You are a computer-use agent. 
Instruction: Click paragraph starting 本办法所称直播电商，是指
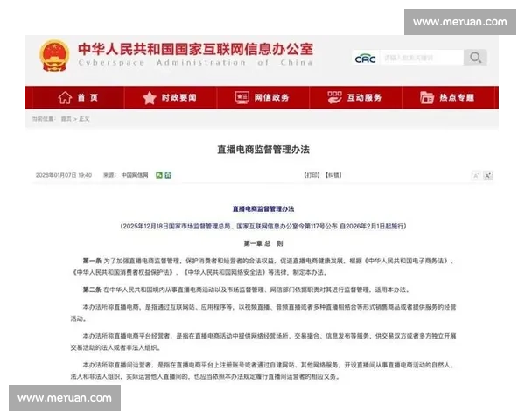pos(263,313)
